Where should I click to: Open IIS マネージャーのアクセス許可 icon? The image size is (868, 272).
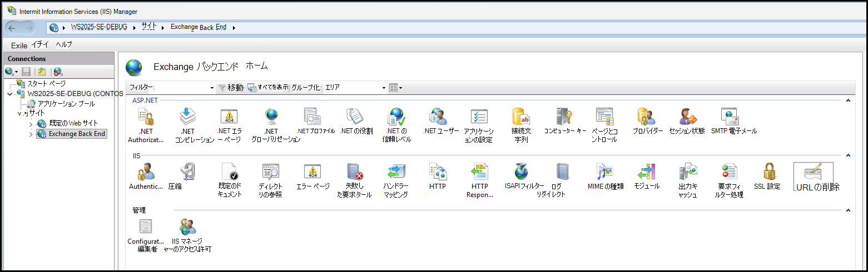coord(187,226)
